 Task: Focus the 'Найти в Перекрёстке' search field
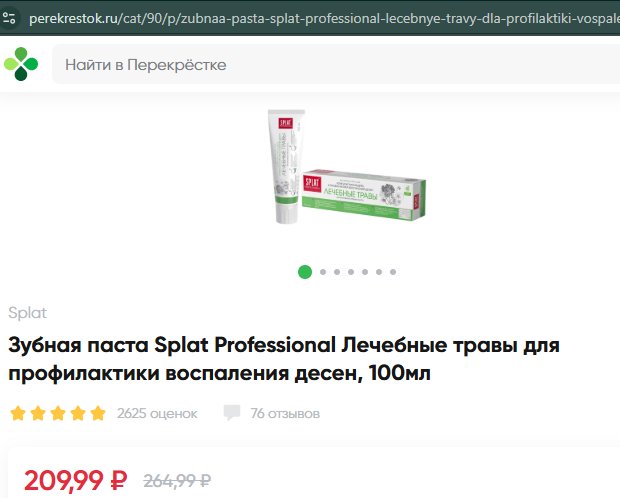click(336, 64)
